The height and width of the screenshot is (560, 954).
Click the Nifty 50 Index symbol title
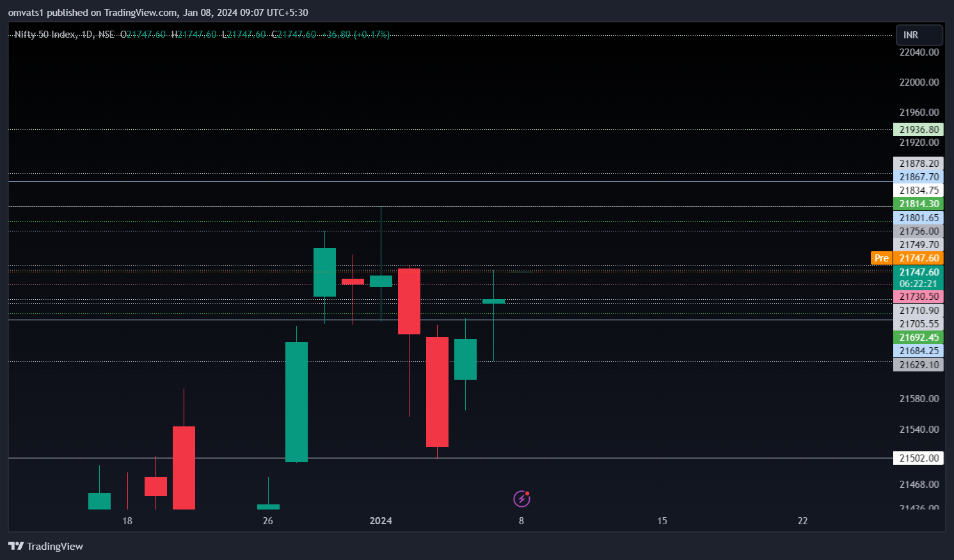[45, 35]
